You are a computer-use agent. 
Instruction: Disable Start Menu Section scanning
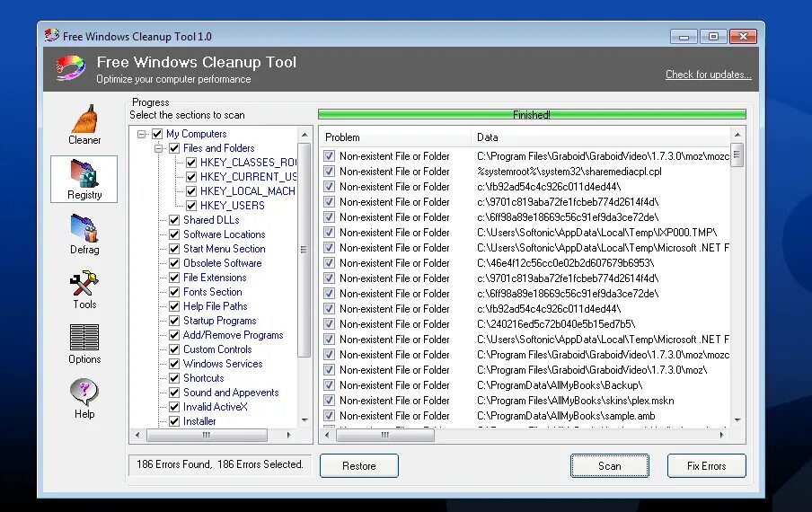[x=174, y=249]
